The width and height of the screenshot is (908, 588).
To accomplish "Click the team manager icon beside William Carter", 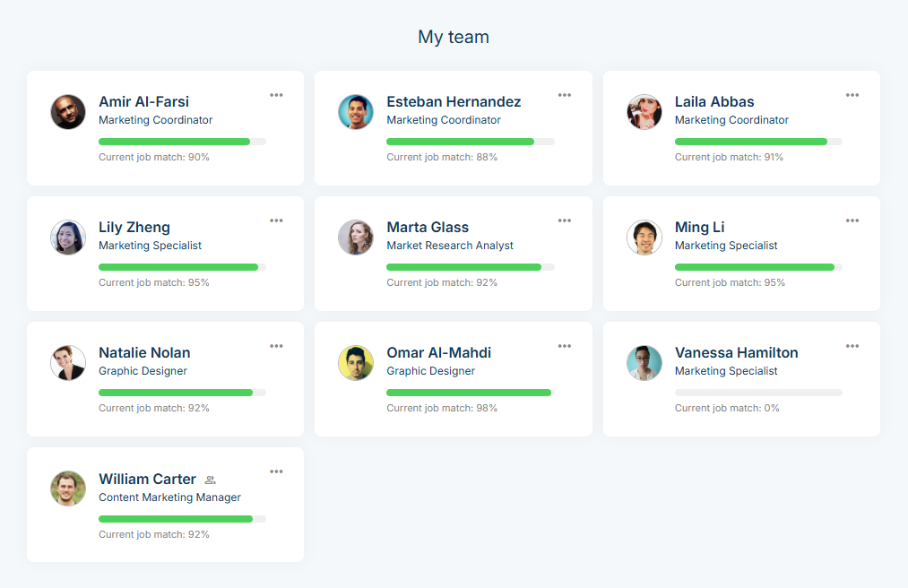I will point(211,480).
